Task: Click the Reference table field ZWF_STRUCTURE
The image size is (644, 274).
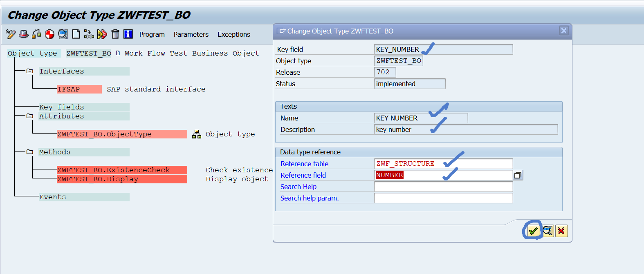Action: [443, 164]
